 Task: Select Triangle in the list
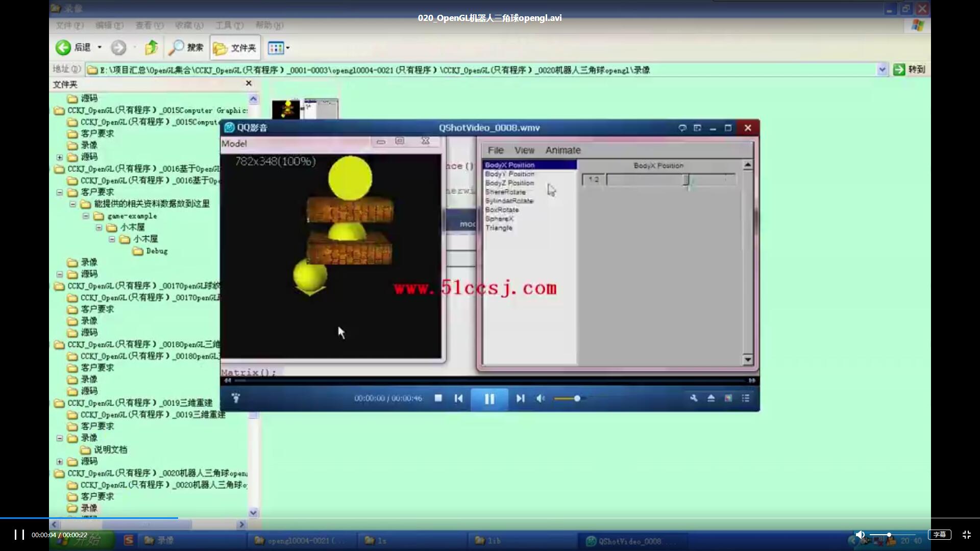click(499, 228)
